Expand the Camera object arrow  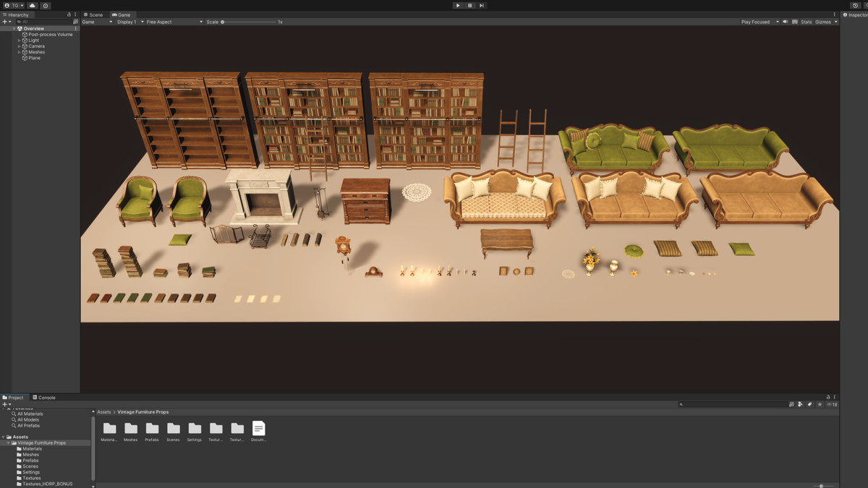20,46
